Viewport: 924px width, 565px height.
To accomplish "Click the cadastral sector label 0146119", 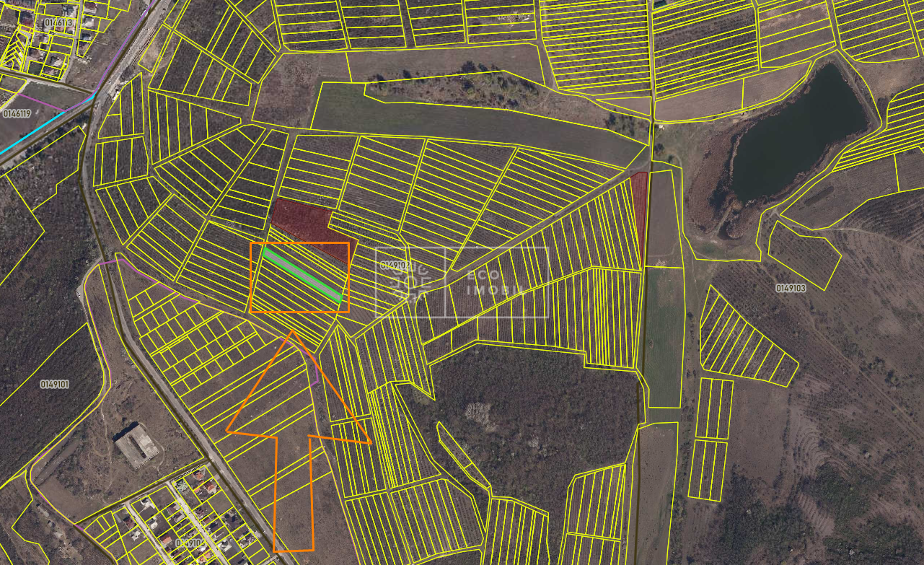I will (x=17, y=113).
